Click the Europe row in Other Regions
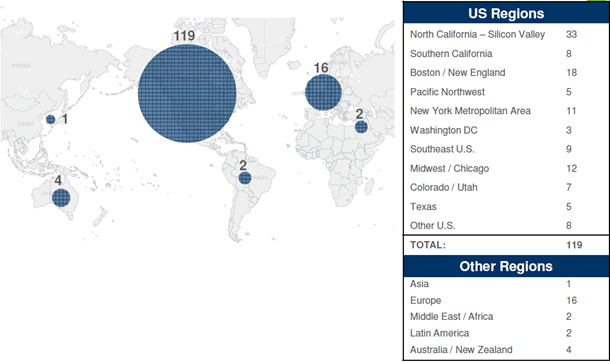Screen dimensions: 610x362 pos(506,300)
